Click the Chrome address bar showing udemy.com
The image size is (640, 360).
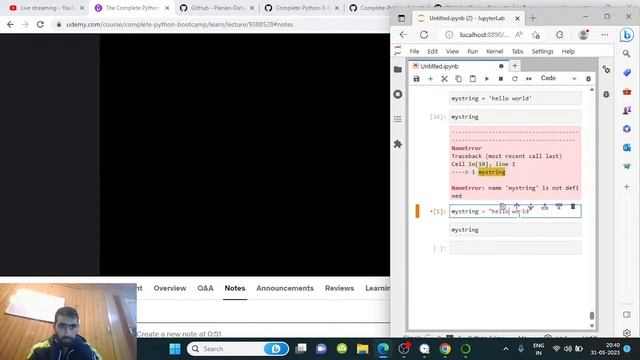220,24
